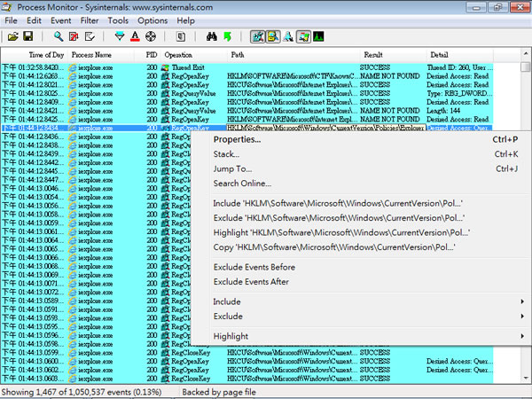Viewport: 532px width, 399px height.
Task: Click the Detail column header
Action: (x=459, y=55)
